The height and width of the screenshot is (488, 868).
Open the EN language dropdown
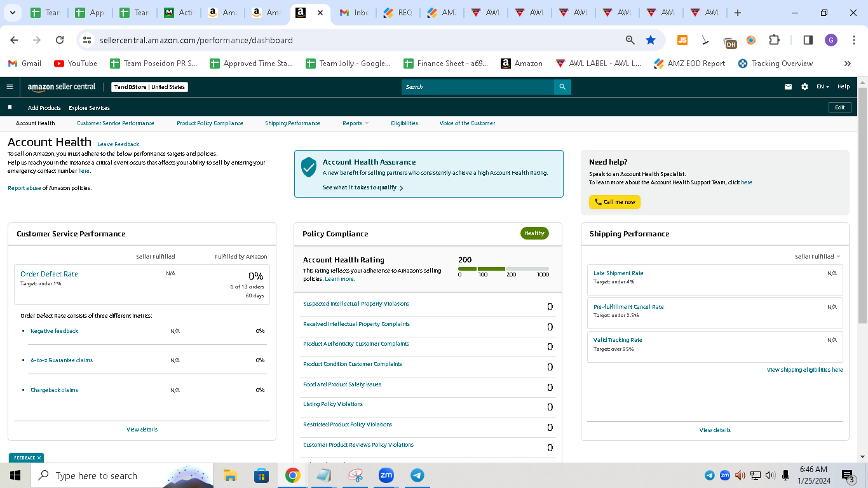pos(823,87)
